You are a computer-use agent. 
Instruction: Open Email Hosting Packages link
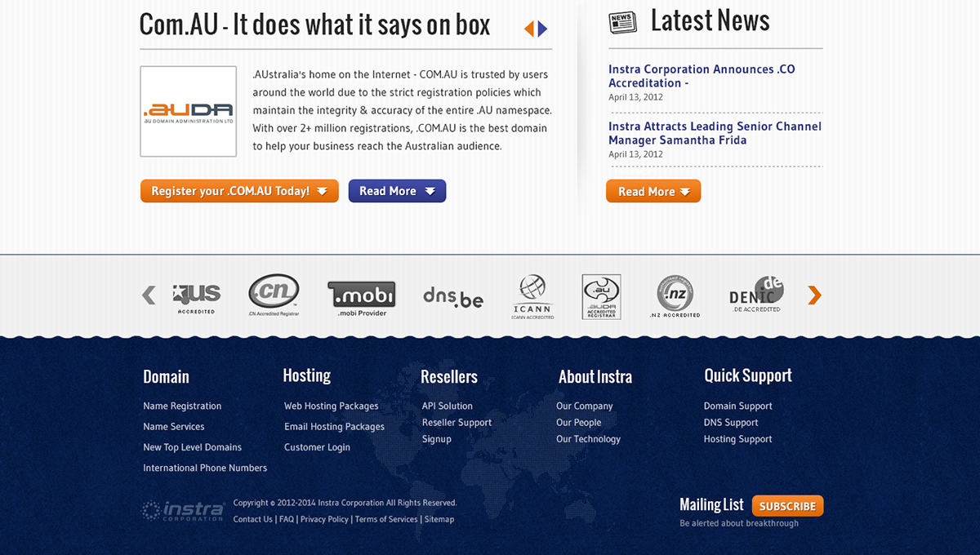(x=334, y=426)
